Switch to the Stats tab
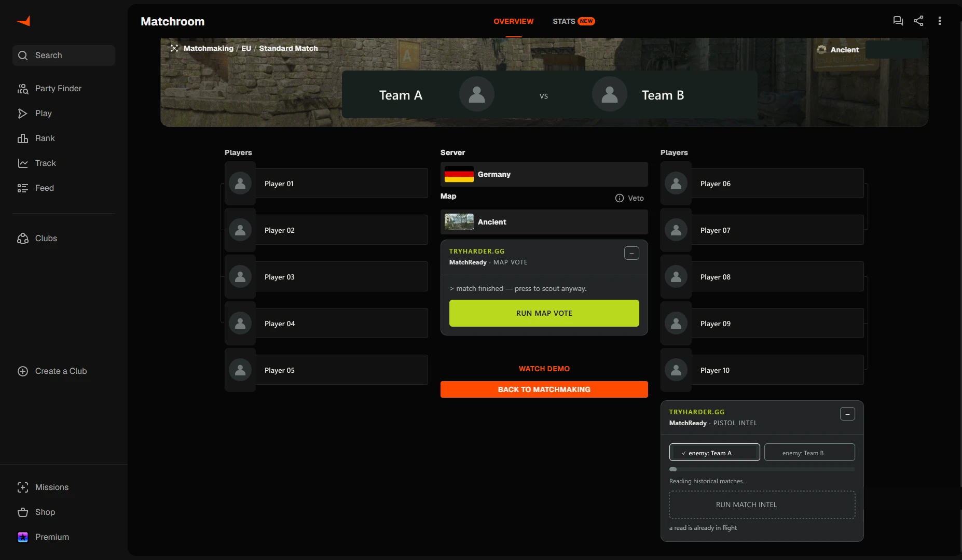 (574, 21)
